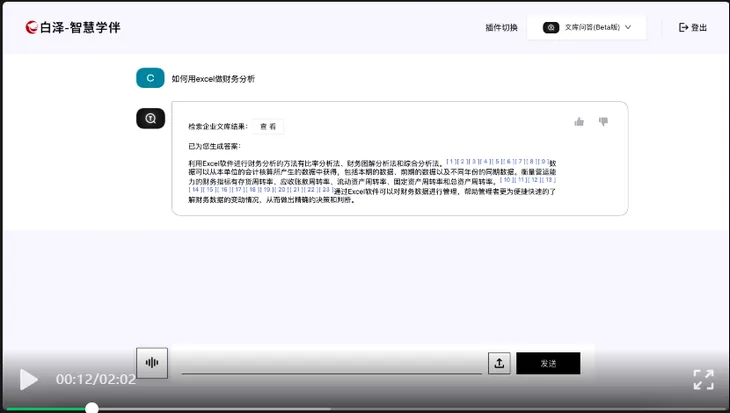730x413 pixels.
Task: Click the camera icon in plugin selector
Action: point(551,27)
